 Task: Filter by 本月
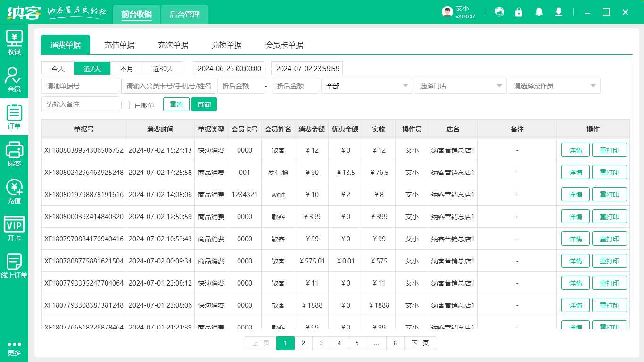(127, 68)
